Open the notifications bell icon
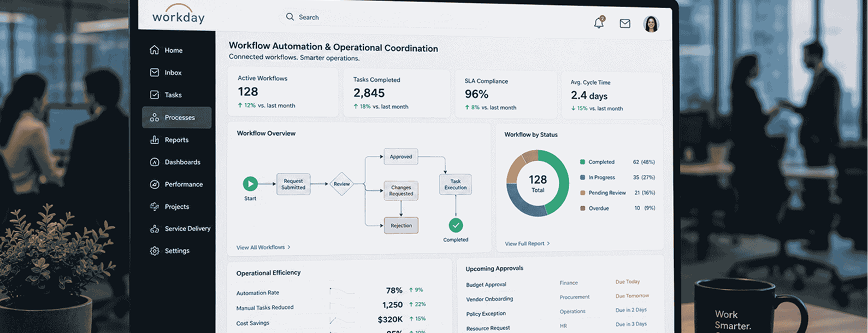Image resolution: width=868 pixels, height=333 pixels. coord(599,22)
